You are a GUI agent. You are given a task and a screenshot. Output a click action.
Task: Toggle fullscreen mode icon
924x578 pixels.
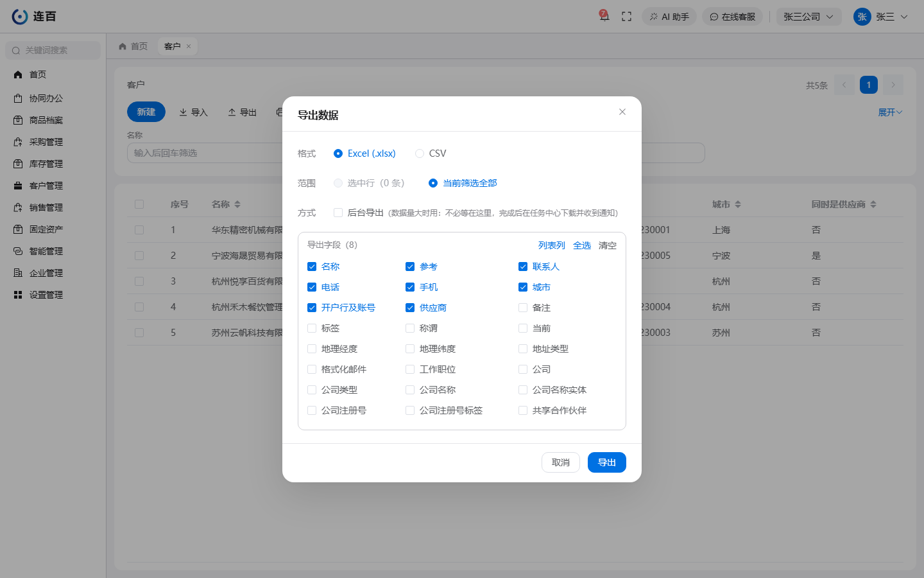627,17
